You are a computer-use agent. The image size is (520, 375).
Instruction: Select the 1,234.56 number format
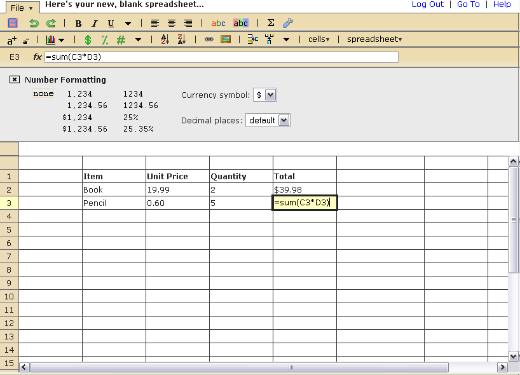click(x=87, y=106)
